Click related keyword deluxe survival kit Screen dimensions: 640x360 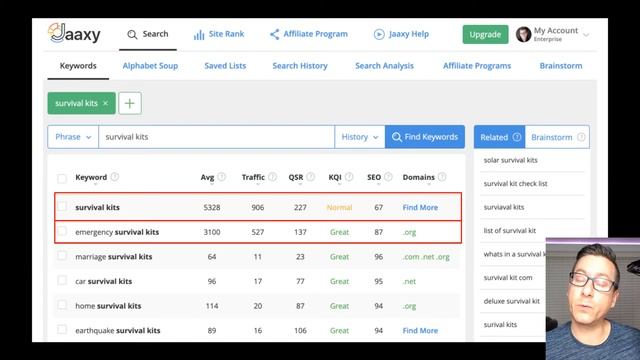[512, 301]
